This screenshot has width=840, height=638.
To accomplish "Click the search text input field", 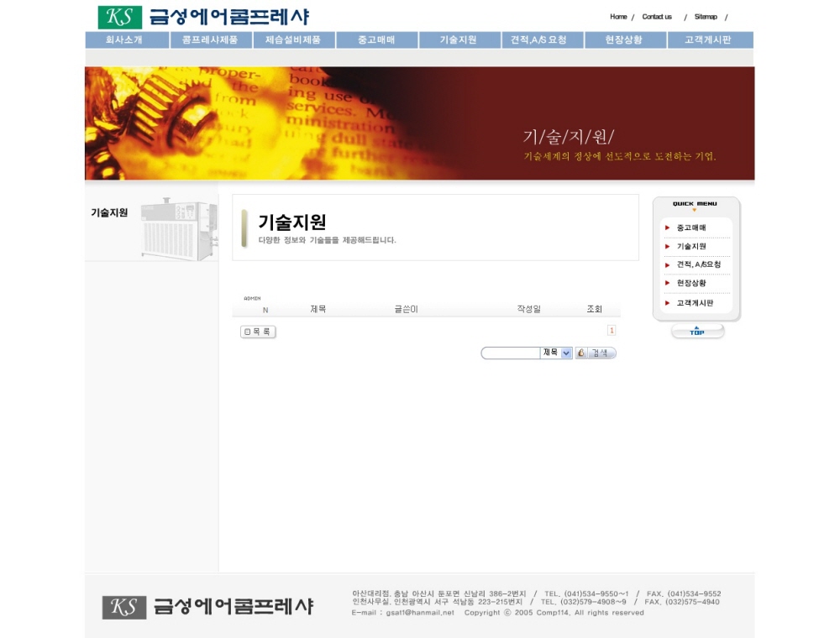I will pos(511,353).
